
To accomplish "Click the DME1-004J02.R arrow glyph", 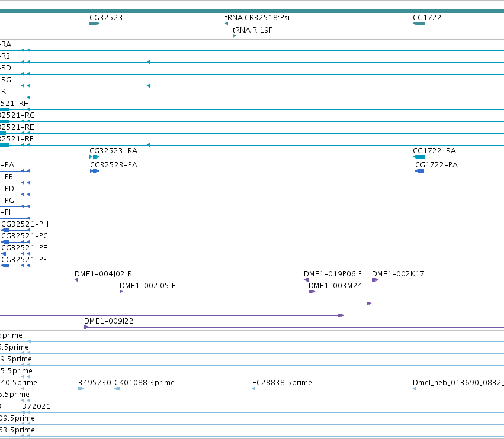I will (x=76, y=280).
